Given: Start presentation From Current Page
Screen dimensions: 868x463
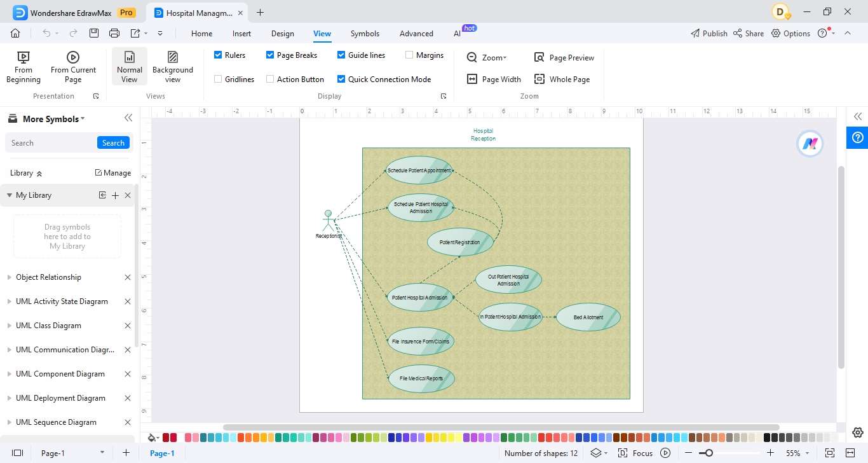Looking at the screenshot, I should click(73, 67).
